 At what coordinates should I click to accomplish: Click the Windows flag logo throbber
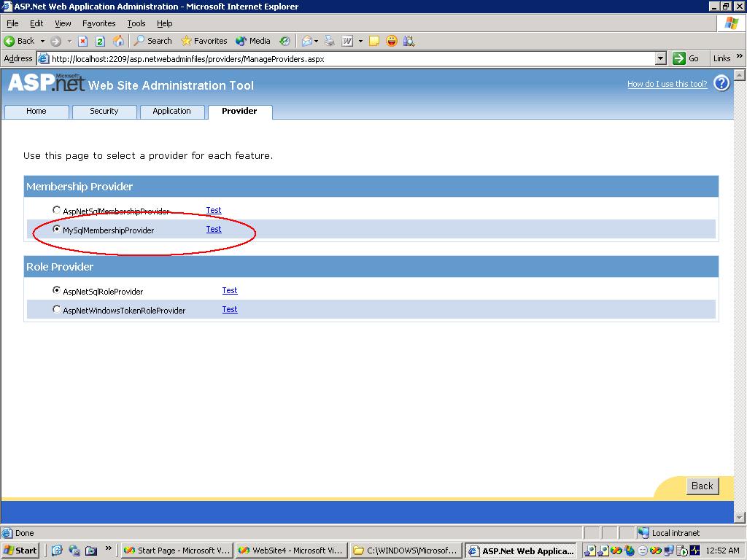pos(732,23)
